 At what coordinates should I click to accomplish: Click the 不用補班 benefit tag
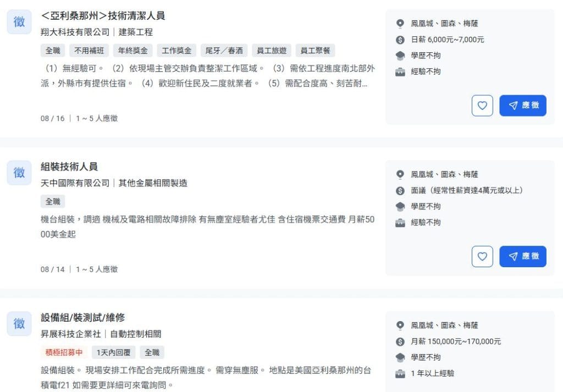tap(89, 51)
